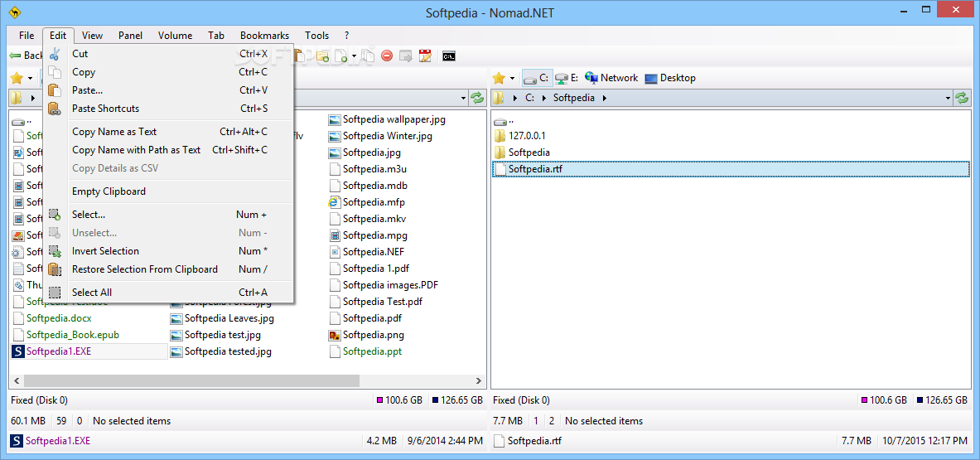Open the Panel menu

131,36
